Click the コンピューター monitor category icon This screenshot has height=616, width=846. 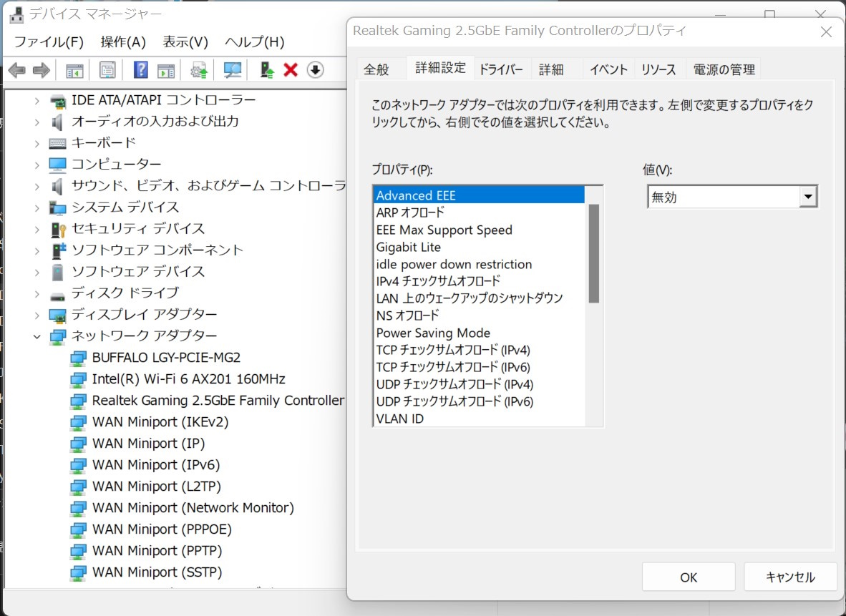[x=57, y=164]
